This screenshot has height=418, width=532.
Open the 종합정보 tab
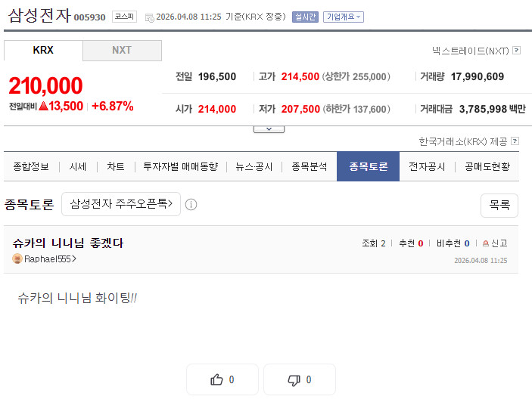pos(31,166)
